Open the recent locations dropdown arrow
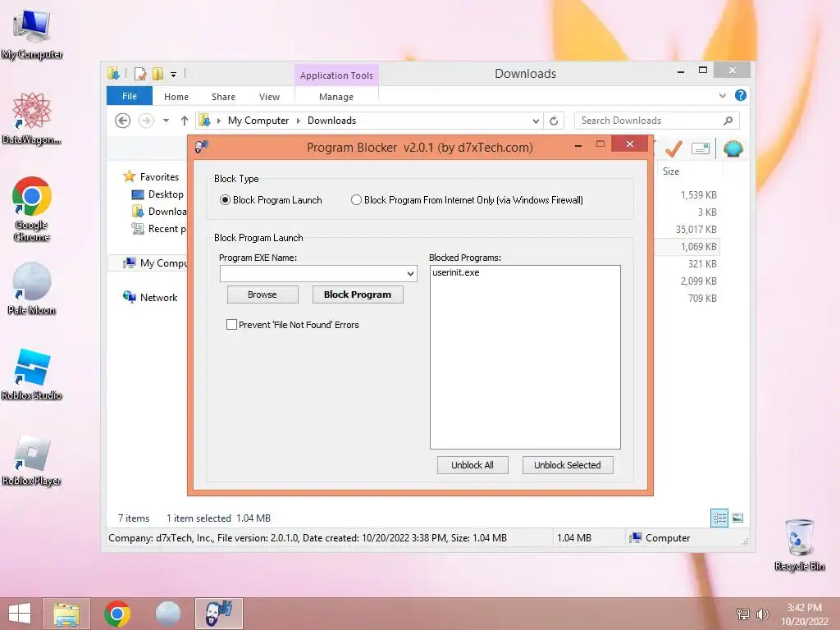The height and width of the screenshot is (630, 840). [x=166, y=121]
